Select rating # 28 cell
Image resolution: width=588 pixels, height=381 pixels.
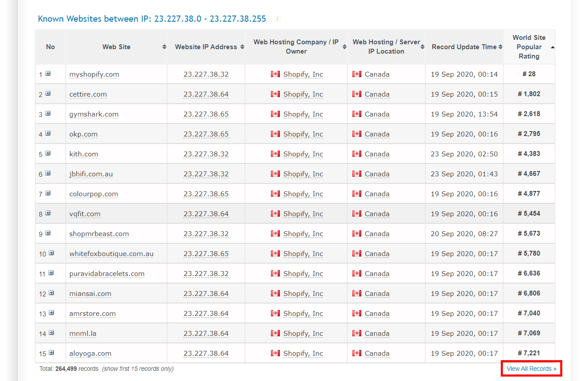(x=529, y=74)
